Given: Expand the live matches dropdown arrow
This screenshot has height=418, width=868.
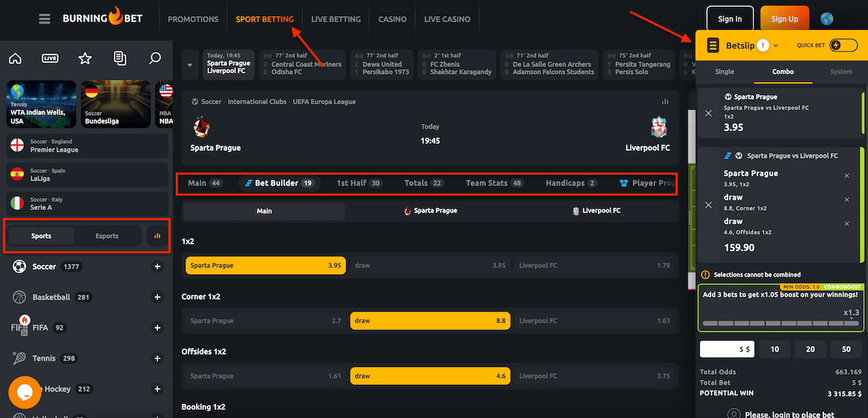Looking at the screenshot, I should click(190, 65).
